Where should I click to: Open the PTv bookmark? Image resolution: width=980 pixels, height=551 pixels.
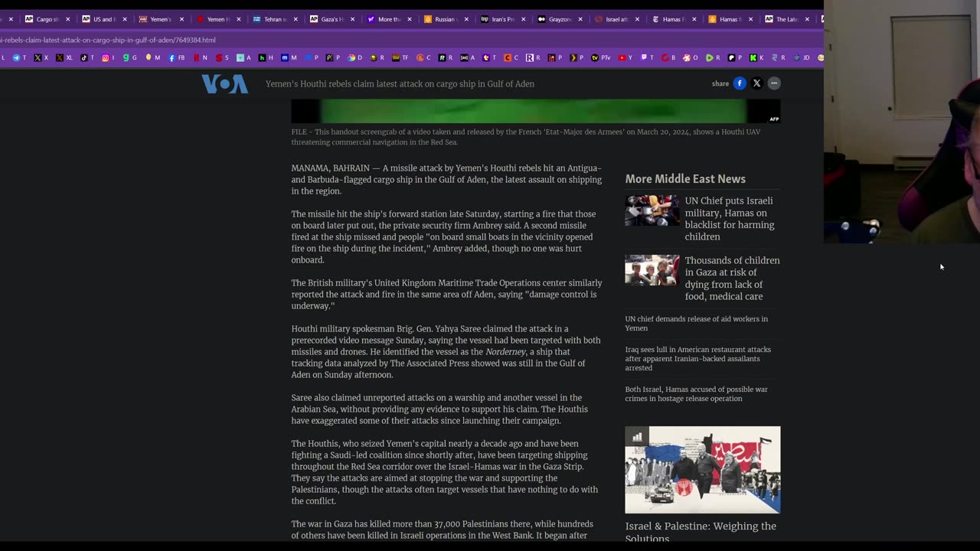click(x=599, y=57)
